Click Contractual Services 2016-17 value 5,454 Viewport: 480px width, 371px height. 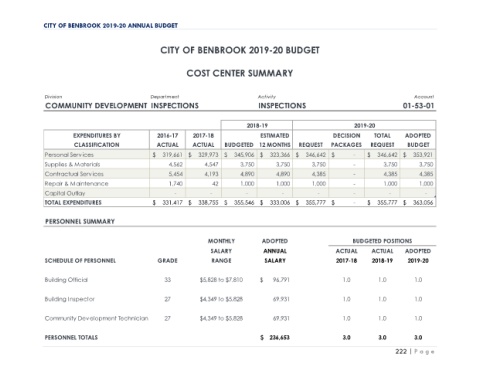(x=175, y=174)
